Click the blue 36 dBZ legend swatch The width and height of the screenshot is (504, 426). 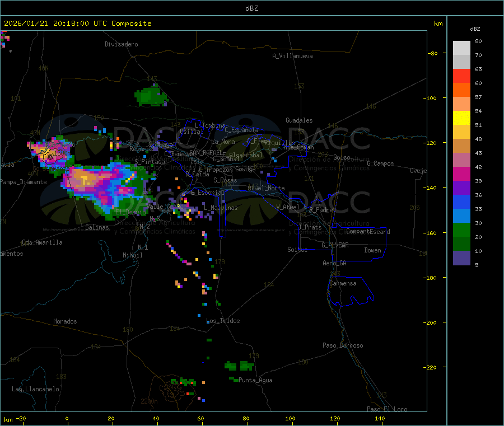pos(461,202)
